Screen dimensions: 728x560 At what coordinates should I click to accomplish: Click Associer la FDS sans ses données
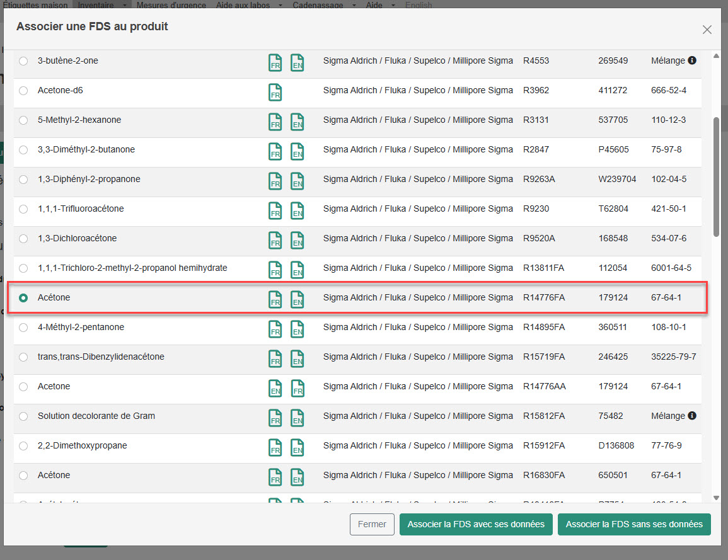(x=634, y=524)
